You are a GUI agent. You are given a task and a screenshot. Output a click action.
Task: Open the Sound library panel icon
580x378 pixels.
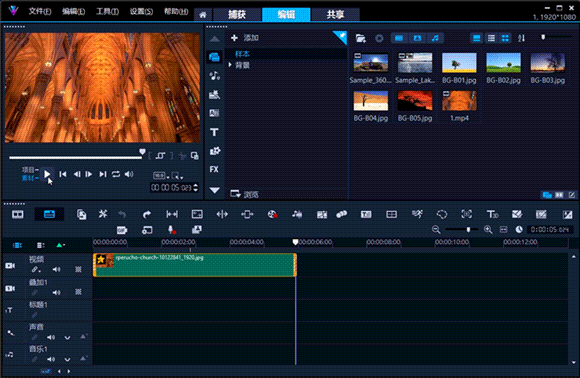pyautogui.click(x=214, y=76)
